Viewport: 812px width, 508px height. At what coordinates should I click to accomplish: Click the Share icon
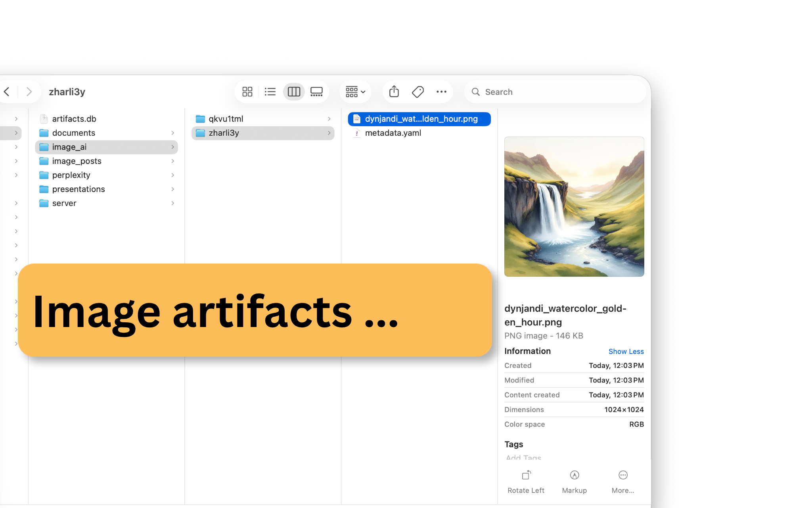pos(394,92)
